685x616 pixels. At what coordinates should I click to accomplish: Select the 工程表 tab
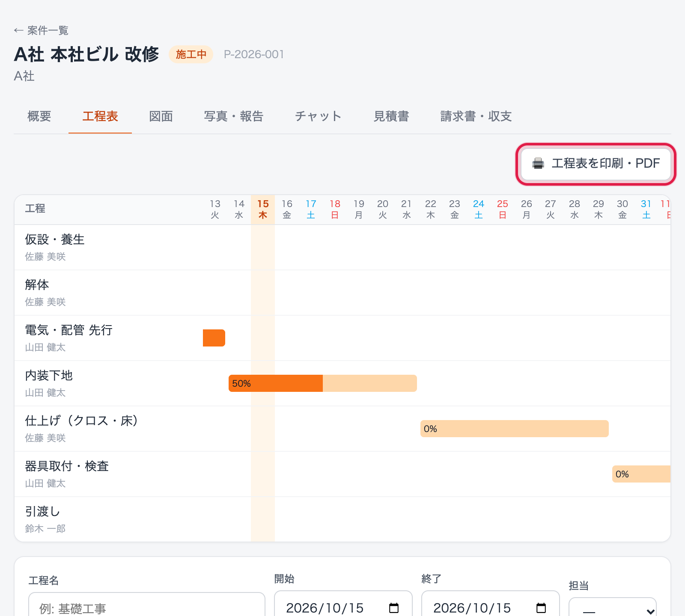[100, 116]
